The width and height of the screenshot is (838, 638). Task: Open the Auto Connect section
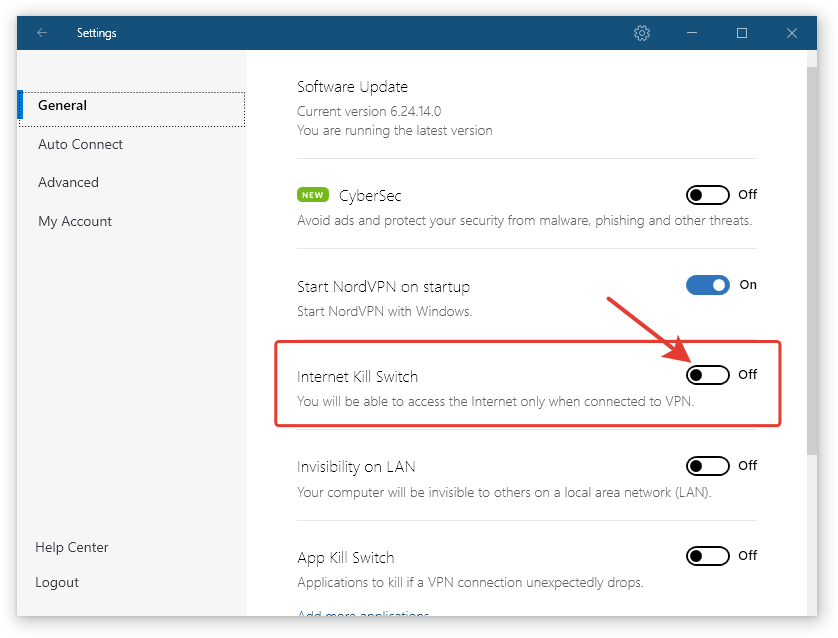(80, 144)
